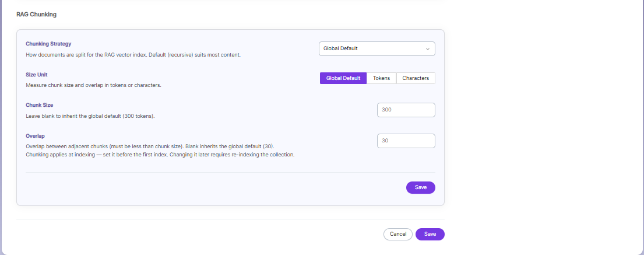644x255 pixels.
Task: Click the 'Chunking applies at indexing' note
Action: point(160,155)
